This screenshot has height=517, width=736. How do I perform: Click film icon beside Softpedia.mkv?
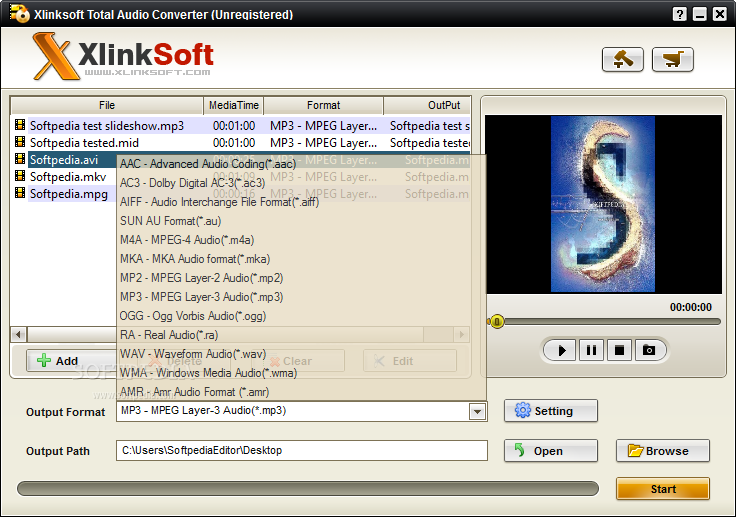(20, 176)
